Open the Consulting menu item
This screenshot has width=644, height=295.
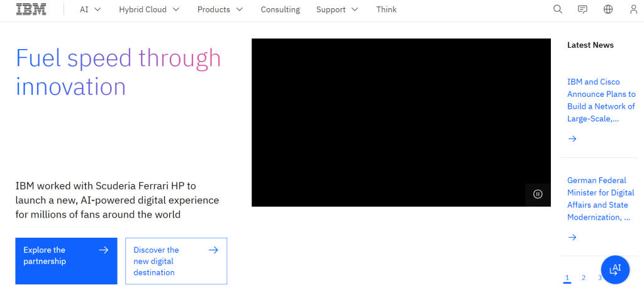click(x=280, y=9)
